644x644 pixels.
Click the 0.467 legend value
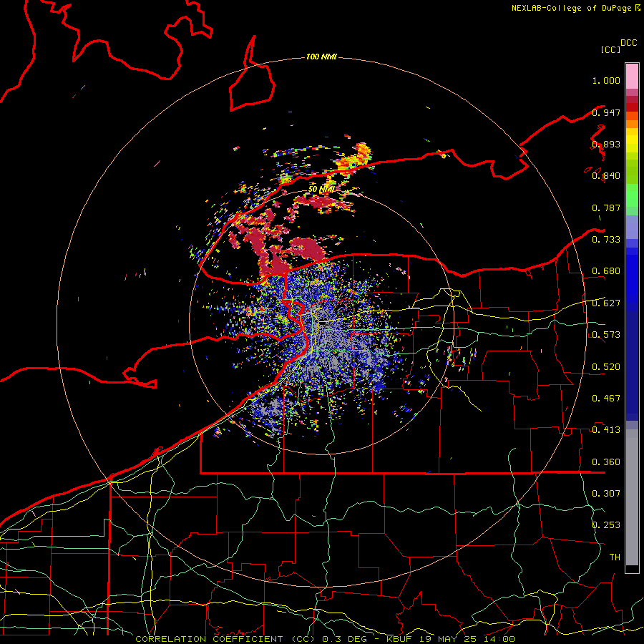click(x=606, y=398)
